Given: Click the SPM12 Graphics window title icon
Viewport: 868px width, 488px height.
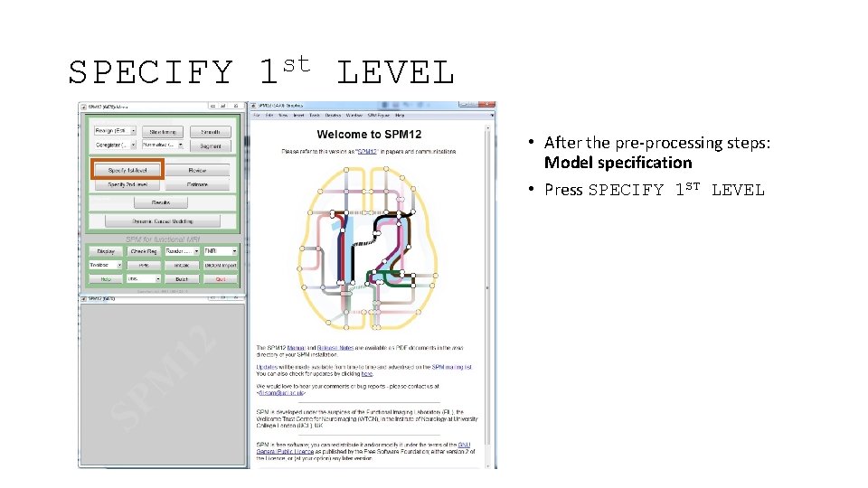Looking at the screenshot, I should click(253, 105).
